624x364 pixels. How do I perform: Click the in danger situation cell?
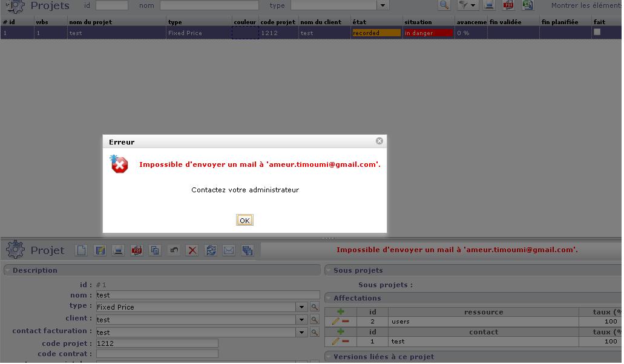(x=428, y=33)
